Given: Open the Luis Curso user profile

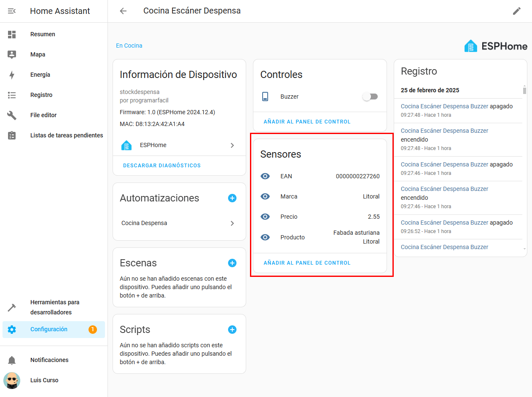Looking at the screenshot, I should pyautogui.click(x=44, y=380).
